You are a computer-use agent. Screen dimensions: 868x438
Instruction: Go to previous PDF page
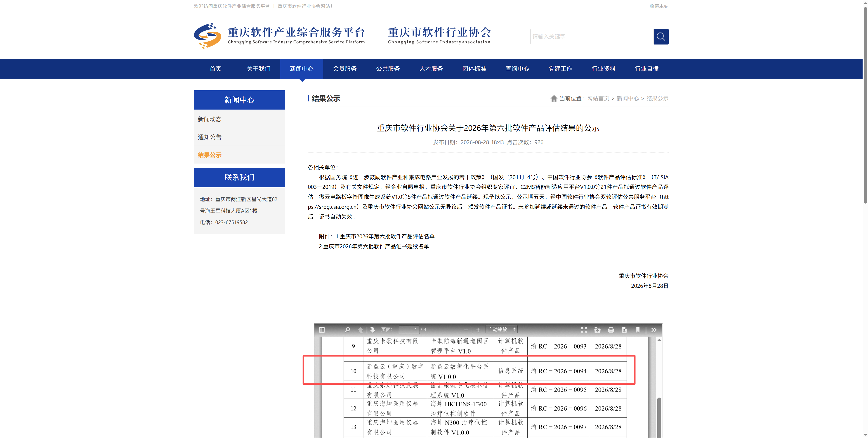point(360,330)
